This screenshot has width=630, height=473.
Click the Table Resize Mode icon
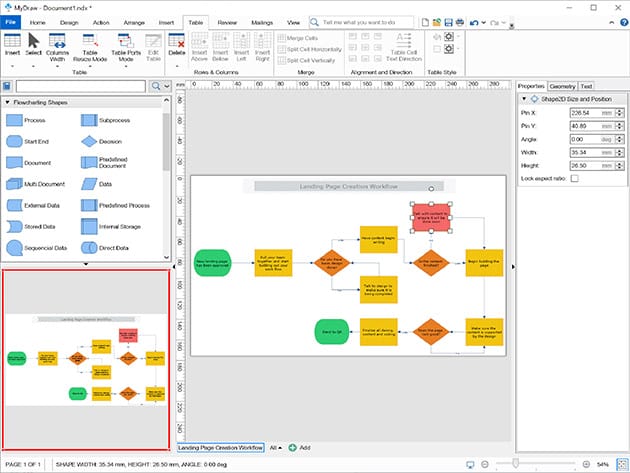[91, 46]
